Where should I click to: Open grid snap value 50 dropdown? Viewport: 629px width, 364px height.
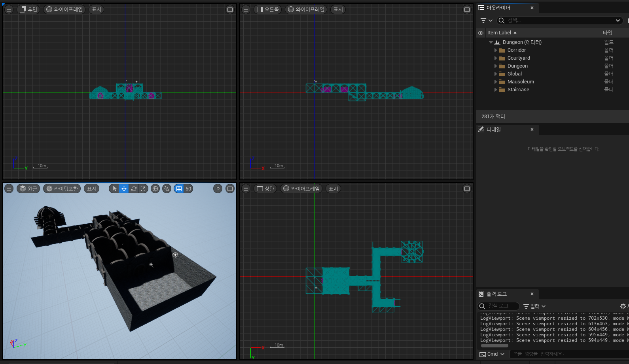point(188,189)
